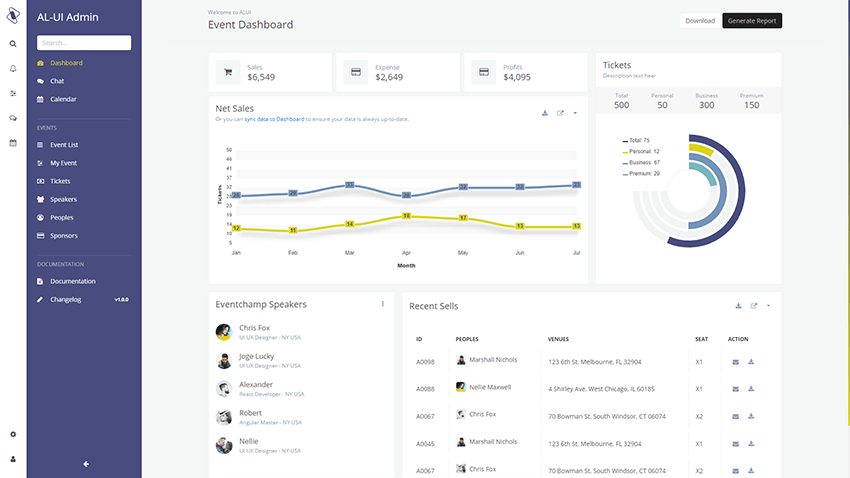Click the search icon in the narrow left rail

click(13, 44)
